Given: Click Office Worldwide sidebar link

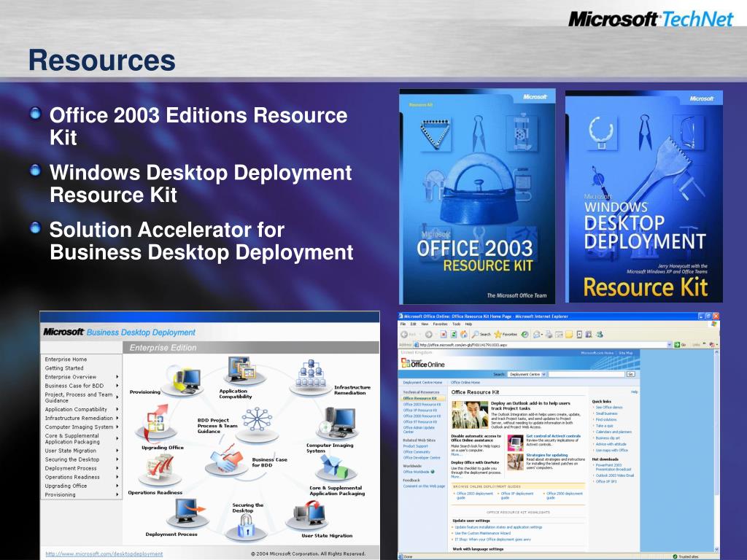Looking at the screenshot, I should click(416, 472).
